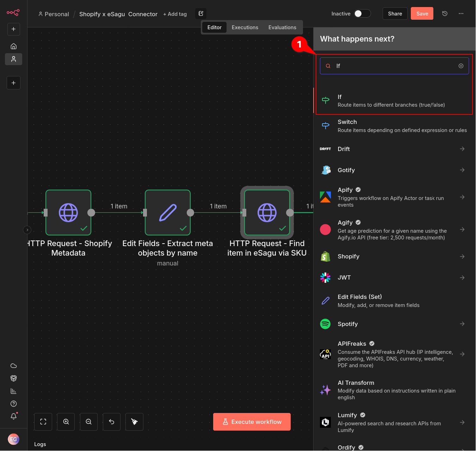476x451 pixels.
Task: Save the workflow
Action: (x=422, y=14)
